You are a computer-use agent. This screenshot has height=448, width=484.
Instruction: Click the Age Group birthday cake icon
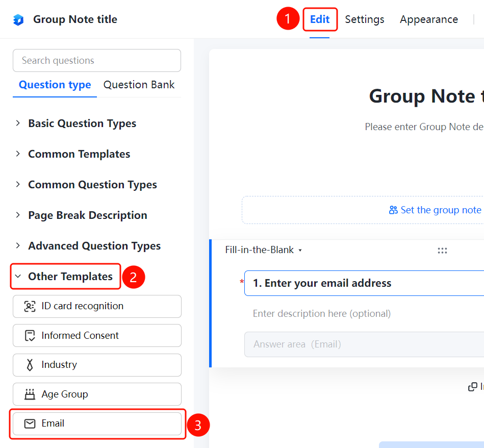30,394
